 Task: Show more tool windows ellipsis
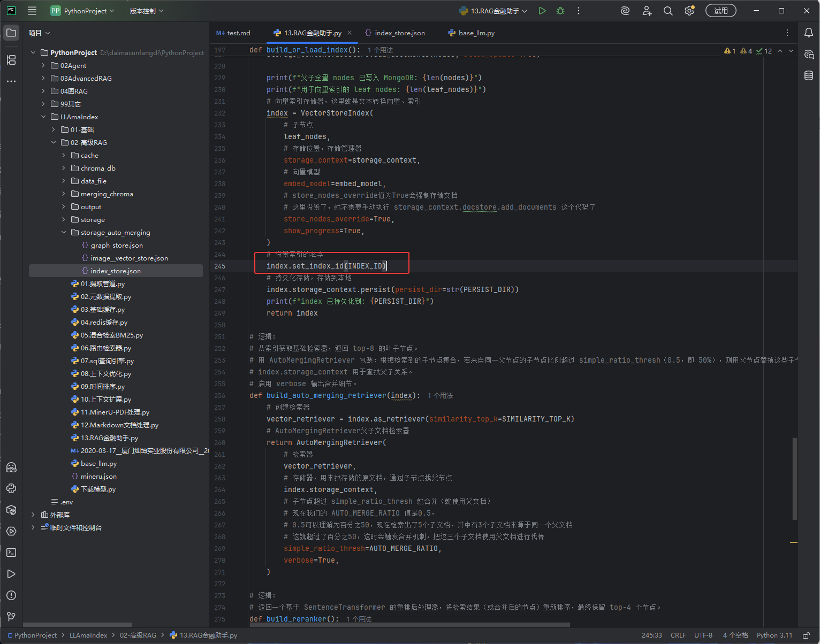coord(11,81)
